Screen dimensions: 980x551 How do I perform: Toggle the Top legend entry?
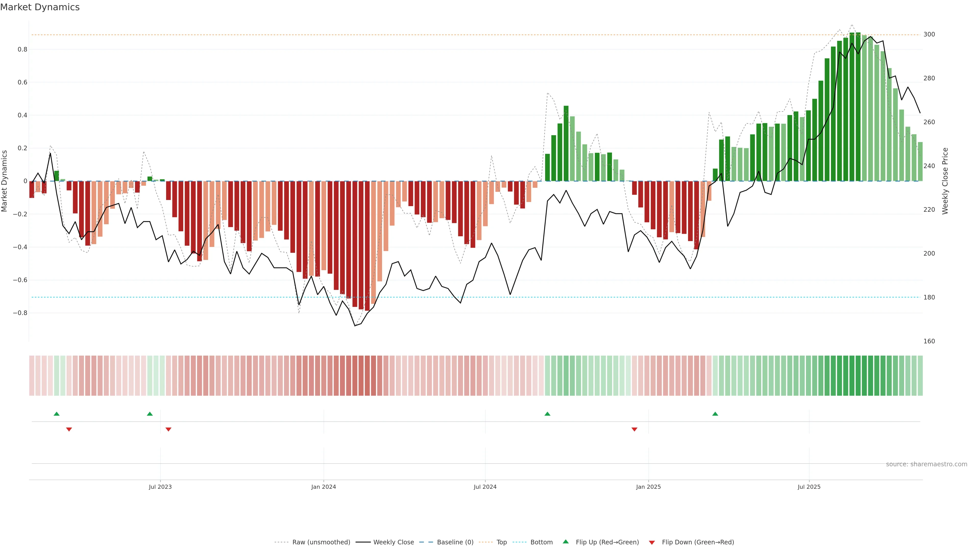pos(501,542)
